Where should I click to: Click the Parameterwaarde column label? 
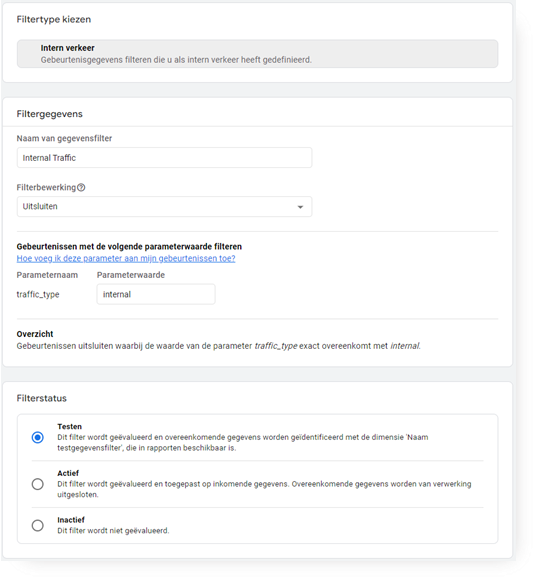click(x=131, y=275)
